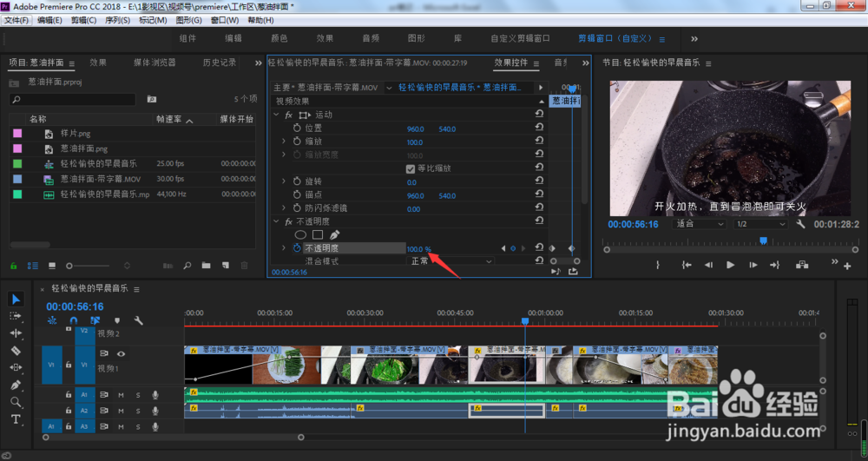Adjust project panel thumbnail zoom slider
868x461 pixels.
tap(89, 267)
